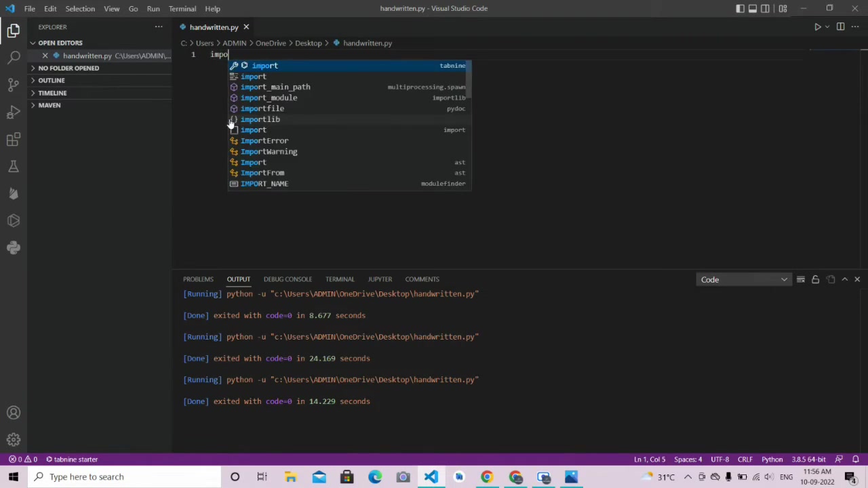
Task: Open the Explorer view in activity bar
Action: pos(14,30)
